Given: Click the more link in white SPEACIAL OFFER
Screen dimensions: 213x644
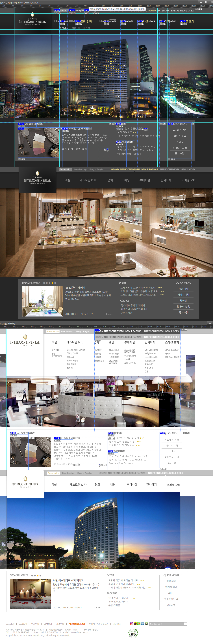Looking at the screenshot, I should click(97, 607).
